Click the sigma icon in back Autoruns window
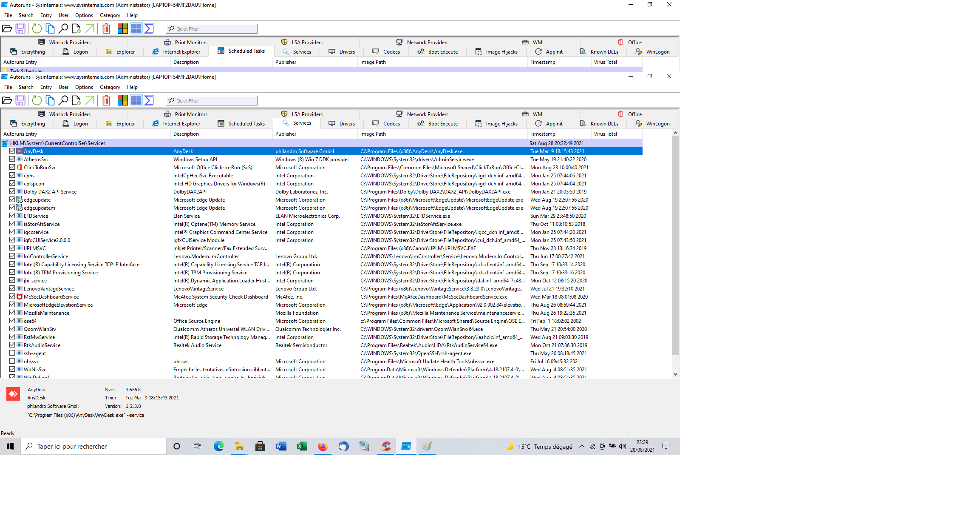Viewport: 980px width, 524px height. click(x=149, y=28)
